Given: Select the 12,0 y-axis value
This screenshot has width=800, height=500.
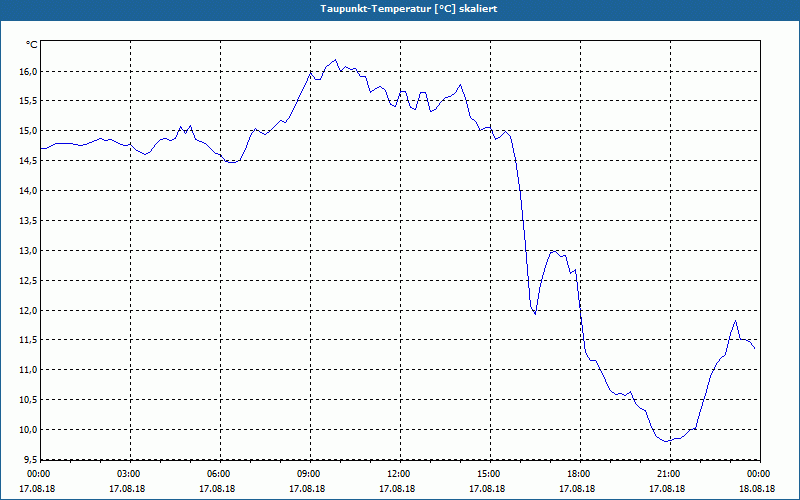Looking at the screenshot, I should [x=29, y=310].
